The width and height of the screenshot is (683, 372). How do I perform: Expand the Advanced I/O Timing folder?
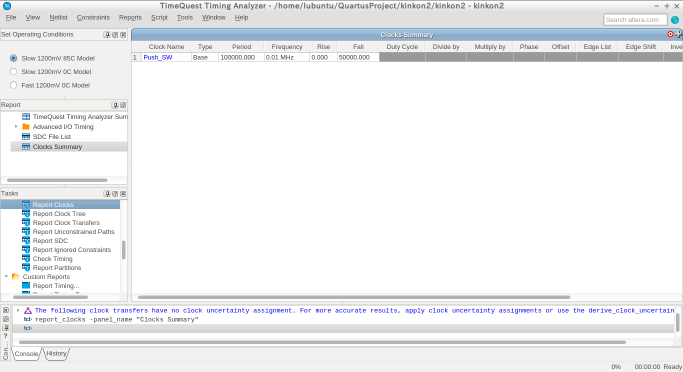(x=16, y=127)
